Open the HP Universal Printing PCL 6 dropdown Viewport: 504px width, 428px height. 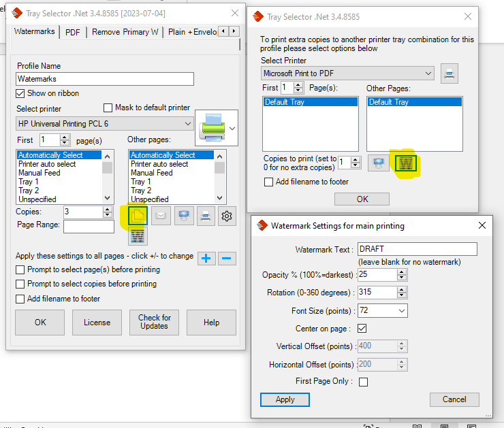[x=188, y=124]
